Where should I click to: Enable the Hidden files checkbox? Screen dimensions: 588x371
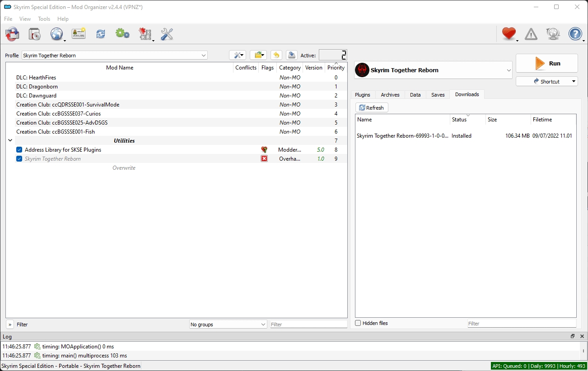click(x=358, y=323)
